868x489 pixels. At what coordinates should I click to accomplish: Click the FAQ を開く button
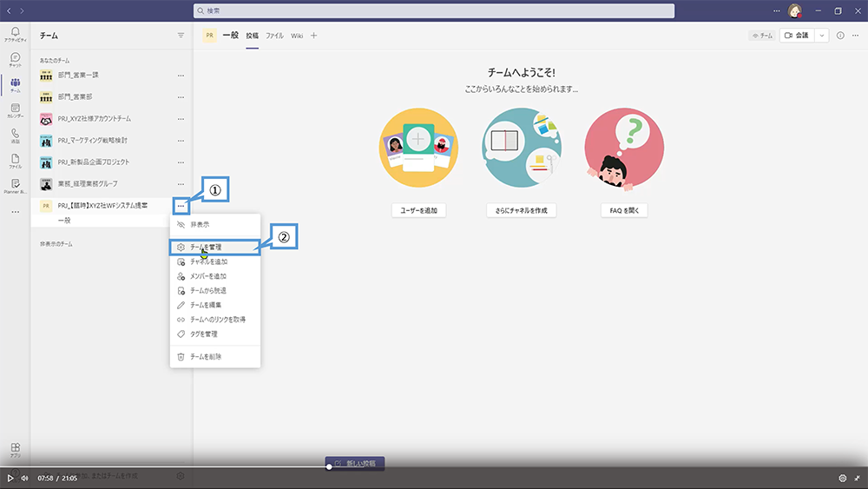click(x=624, y=210)
